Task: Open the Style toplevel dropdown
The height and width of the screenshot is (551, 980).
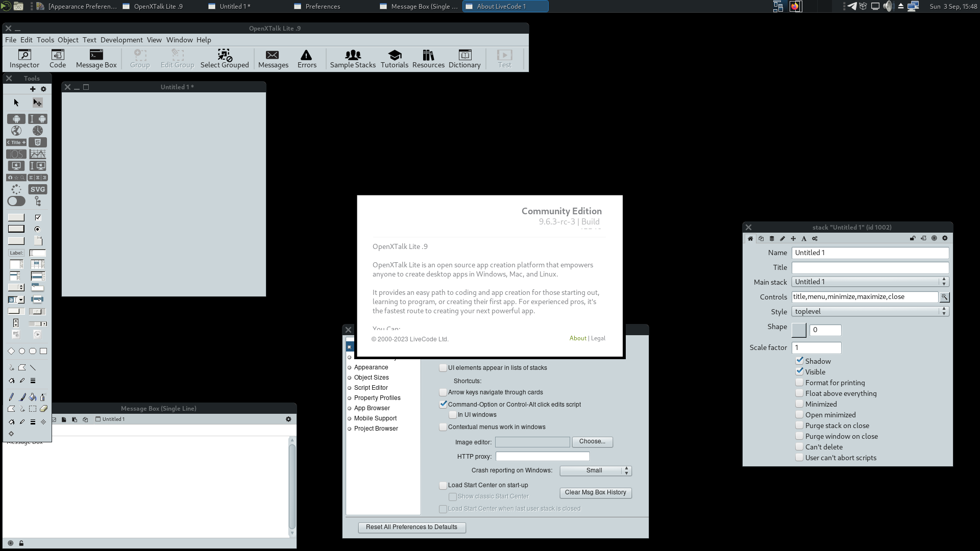Action: [870, 311]
